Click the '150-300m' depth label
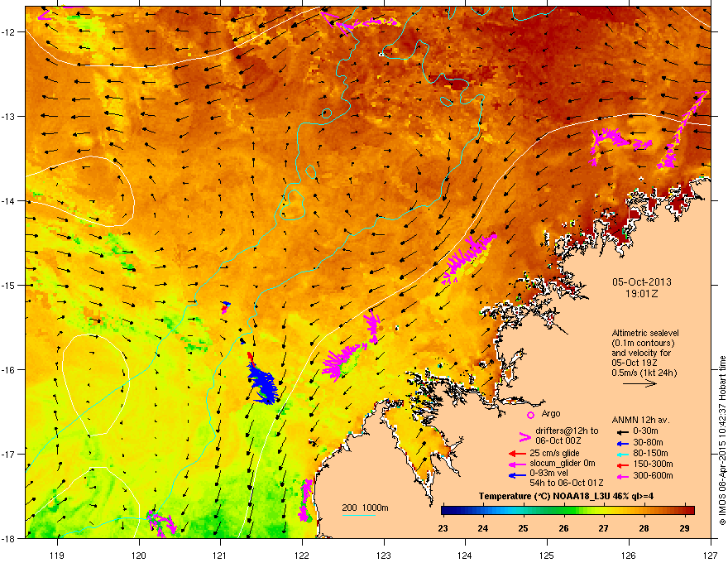This screenshot has height=563, width=728. pos(653,464)
